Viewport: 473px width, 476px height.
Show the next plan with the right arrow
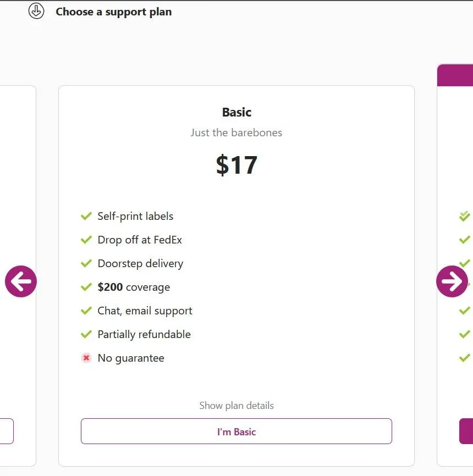452,281
